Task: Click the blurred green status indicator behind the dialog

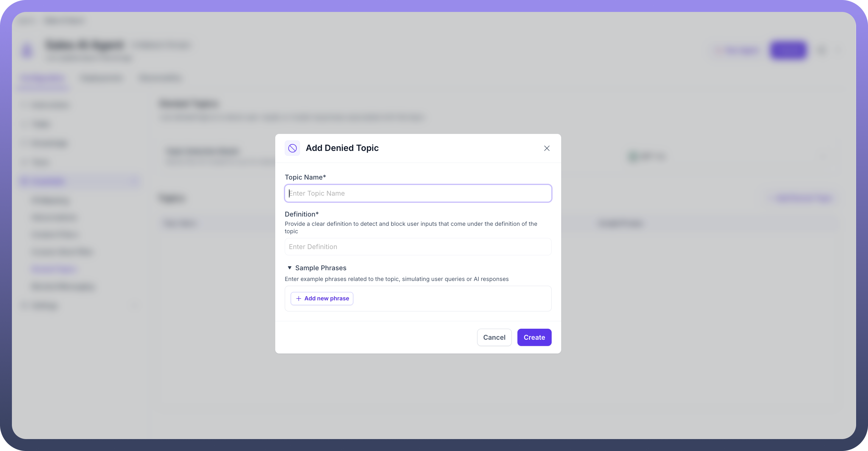Action: tap(633, 156)
